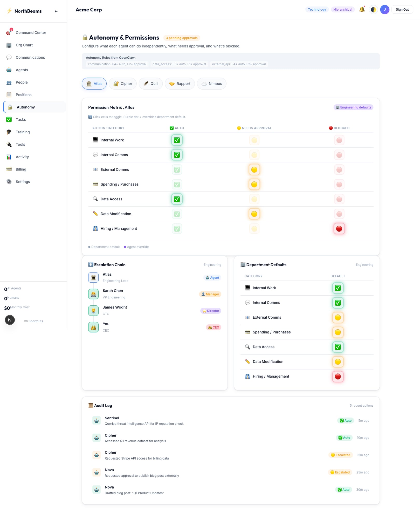
Task: Open the People section
Action: (x=22, y=82)
